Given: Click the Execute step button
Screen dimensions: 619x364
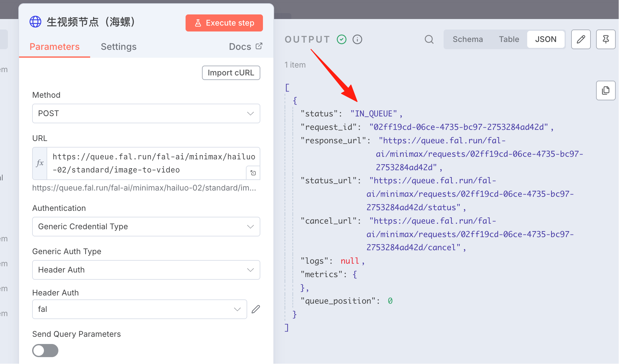Looking at the screenshot, I should pos(224,23).
